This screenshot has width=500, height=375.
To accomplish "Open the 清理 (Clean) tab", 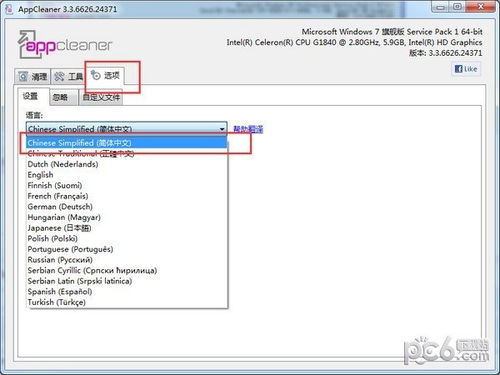I will tap(32, 77).
